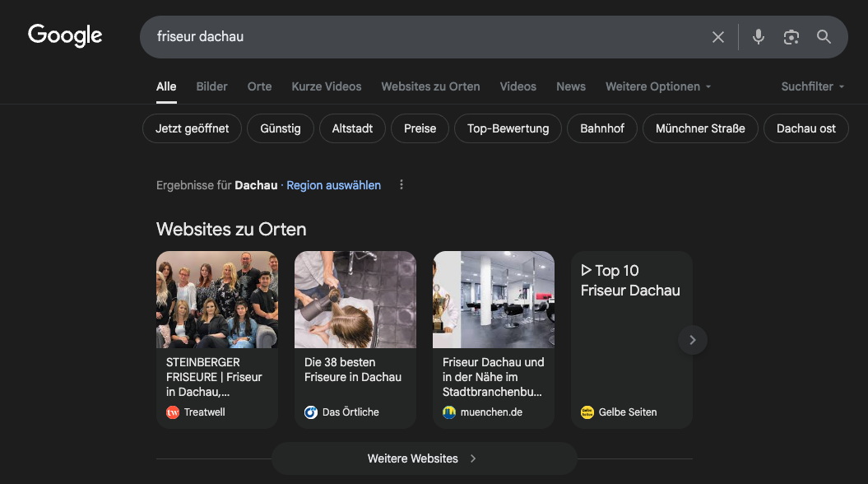The width and height of the screenshot is (868, 484).
Task: Click the Google logo
Action: click(x=65, y=35)
